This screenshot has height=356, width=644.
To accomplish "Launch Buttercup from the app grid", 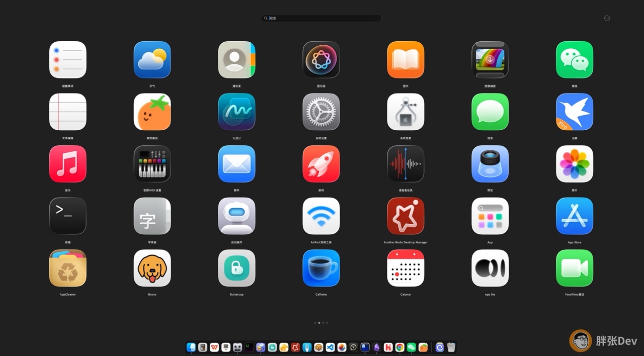I will pyautogui.click(x=237, y=268).
